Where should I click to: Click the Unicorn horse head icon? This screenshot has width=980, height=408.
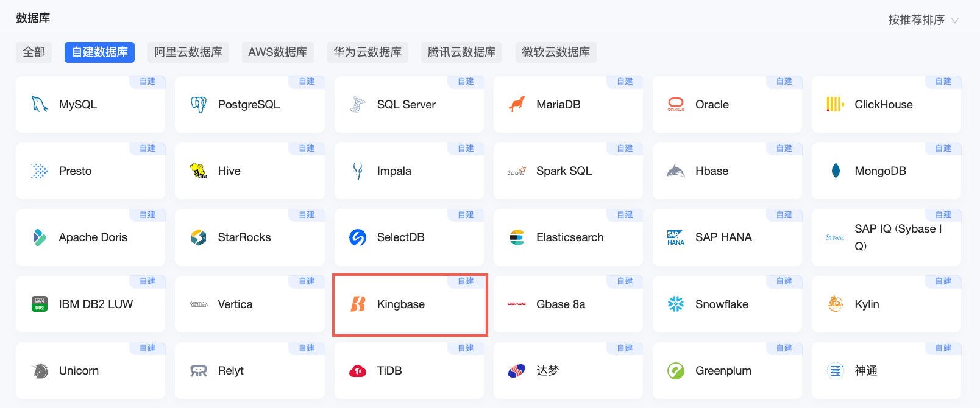(40, 370)
